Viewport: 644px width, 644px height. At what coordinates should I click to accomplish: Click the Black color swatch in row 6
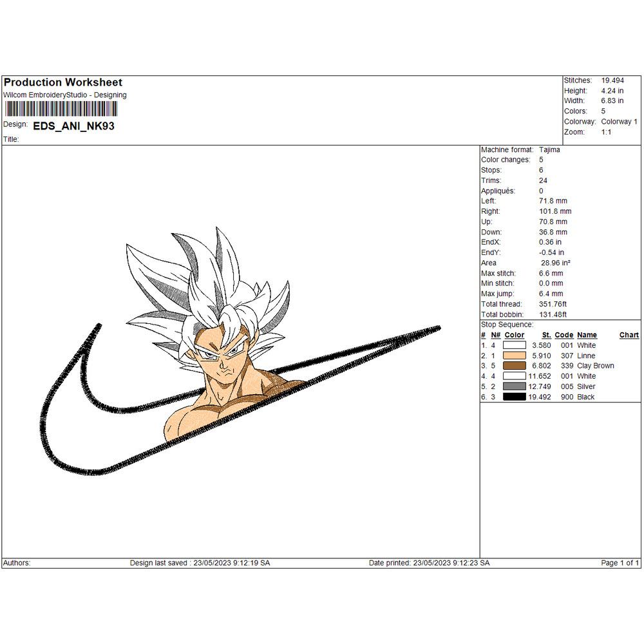pyautogui.click(x=513, y=397)
